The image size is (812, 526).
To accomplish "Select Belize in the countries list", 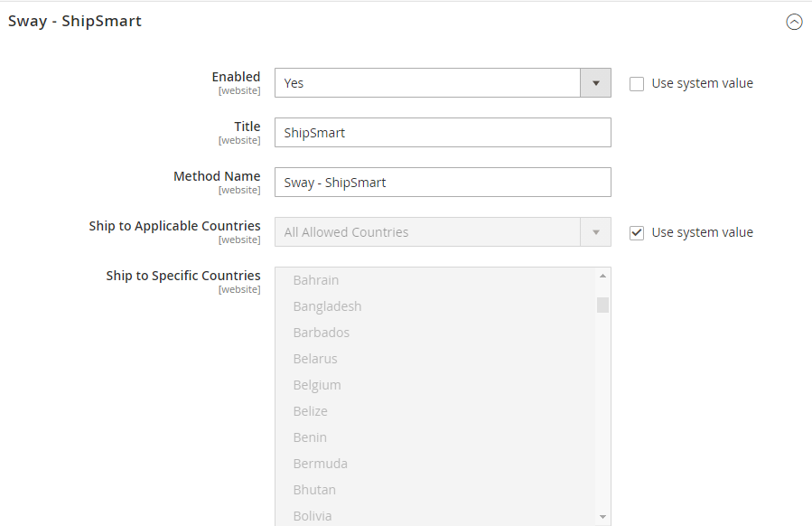I will (310, 411).
